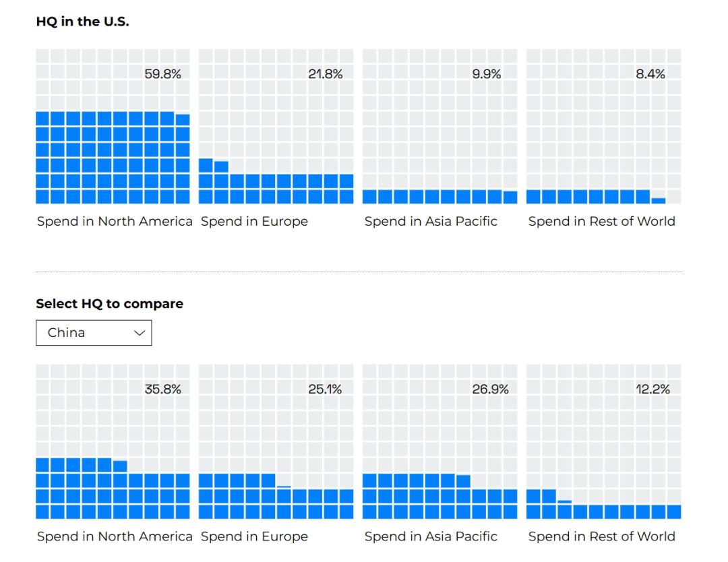Click the 35.8% China North America value
This screenshot has height=562, width=728.
(162, 389)
